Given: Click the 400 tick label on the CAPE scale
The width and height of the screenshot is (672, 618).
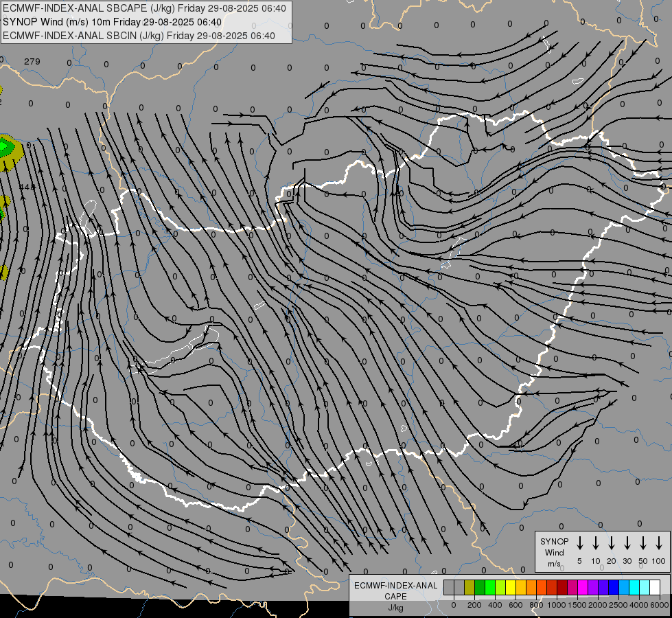Looking at the screenshot, I should pyautogui.click(x=495, y=605).
